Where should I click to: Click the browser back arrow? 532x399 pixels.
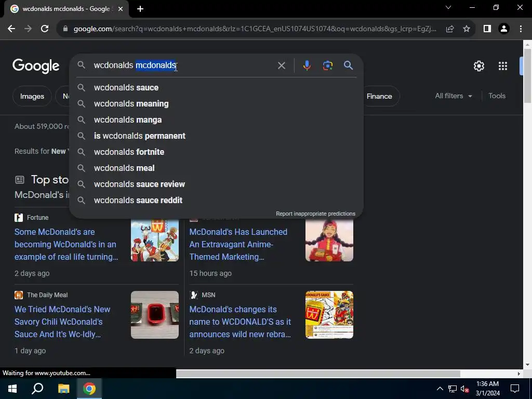tap(11, 29)
